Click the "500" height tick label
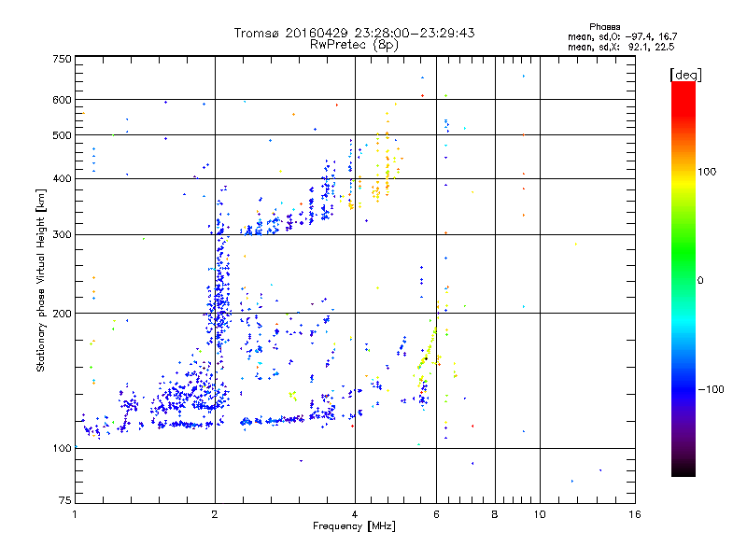747x560 pixels. click(62, 135)
